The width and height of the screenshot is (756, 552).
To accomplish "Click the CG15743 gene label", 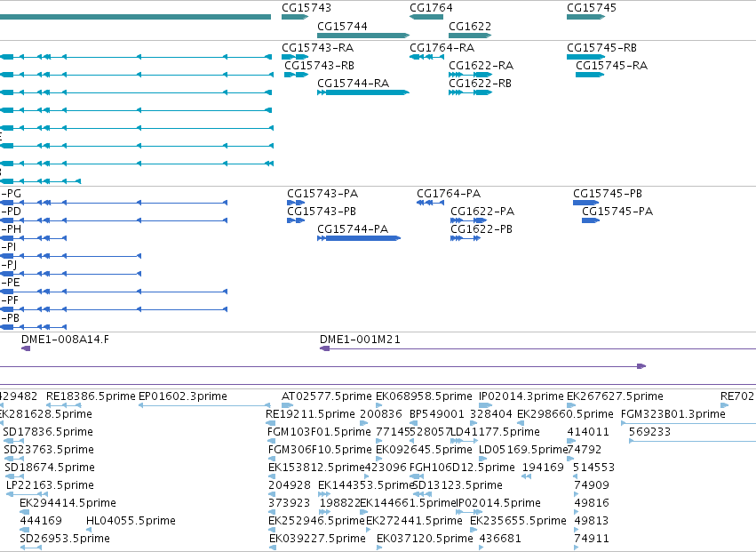I will 306,8.
